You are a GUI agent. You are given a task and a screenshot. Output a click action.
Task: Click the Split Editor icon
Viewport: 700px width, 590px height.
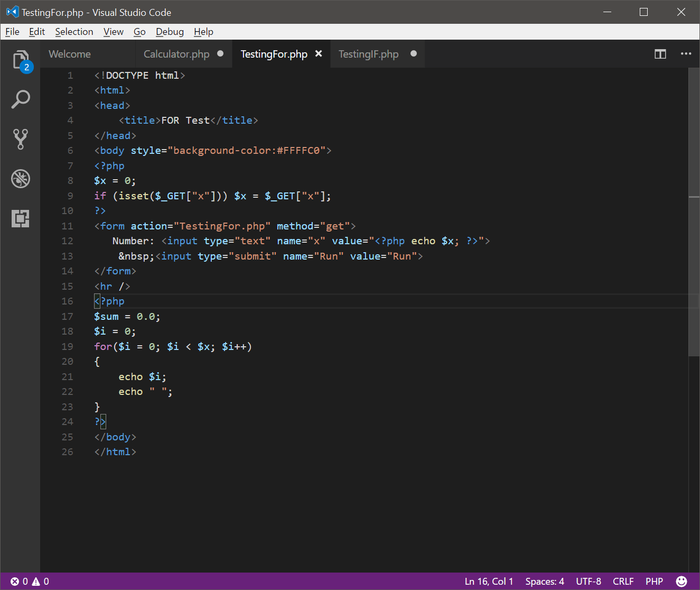(660, 54)
